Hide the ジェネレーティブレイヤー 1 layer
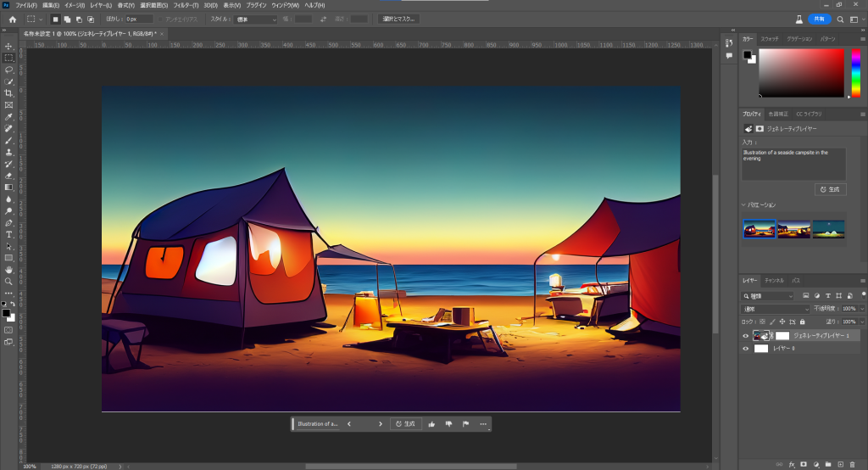Image resolution: width=868 pixels, height=470 pixels. click(x=747, y=335)
